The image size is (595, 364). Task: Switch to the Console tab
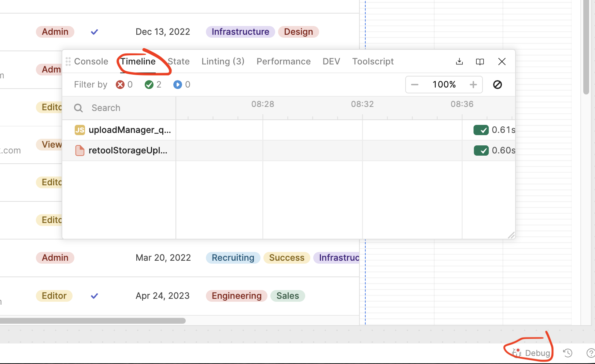(91, 62)
